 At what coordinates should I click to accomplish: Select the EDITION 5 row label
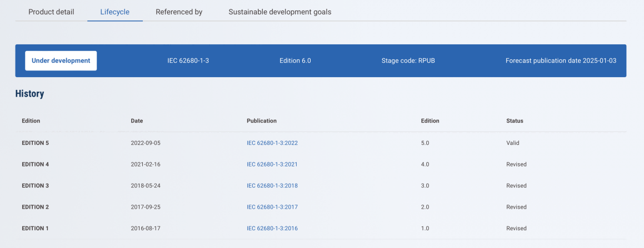[35, 143]
